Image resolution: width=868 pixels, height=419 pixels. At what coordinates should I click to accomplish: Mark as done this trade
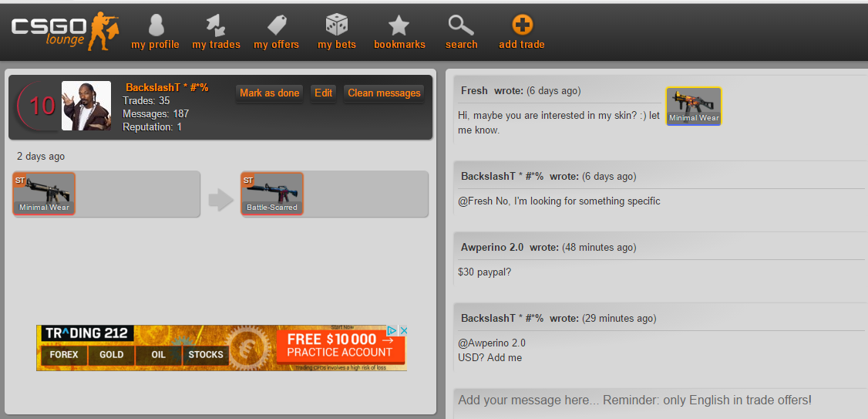[x=270, y=93]
